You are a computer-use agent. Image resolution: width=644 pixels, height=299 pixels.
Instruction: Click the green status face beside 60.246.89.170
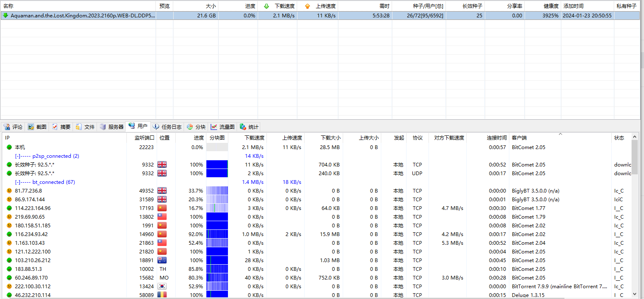pos(9,278)
